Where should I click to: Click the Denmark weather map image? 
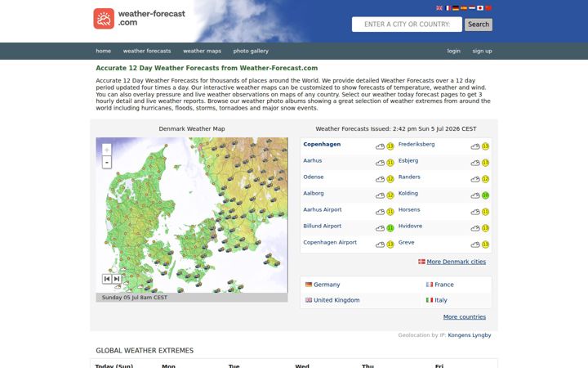192,215
